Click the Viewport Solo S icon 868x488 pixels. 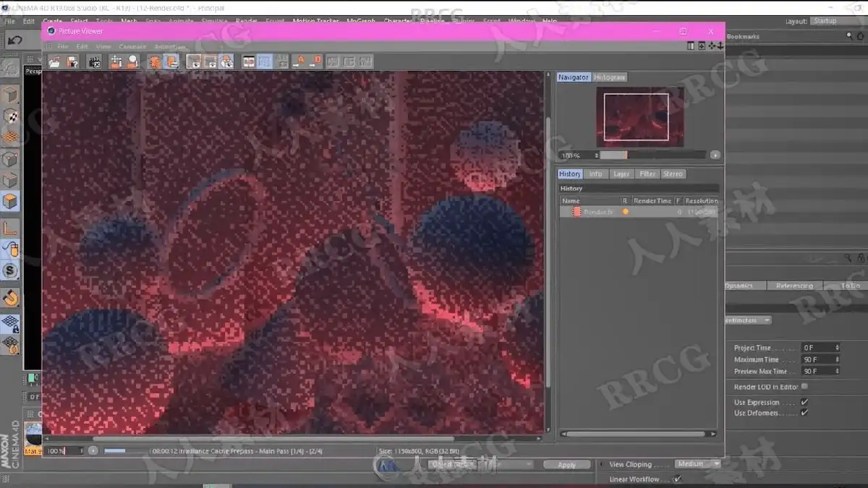(10, 271)
